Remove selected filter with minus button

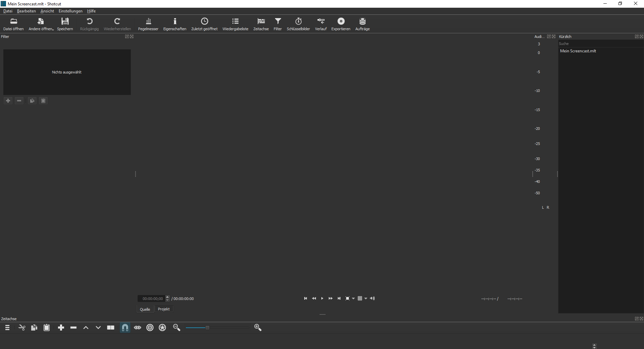(x=19, y=101)
